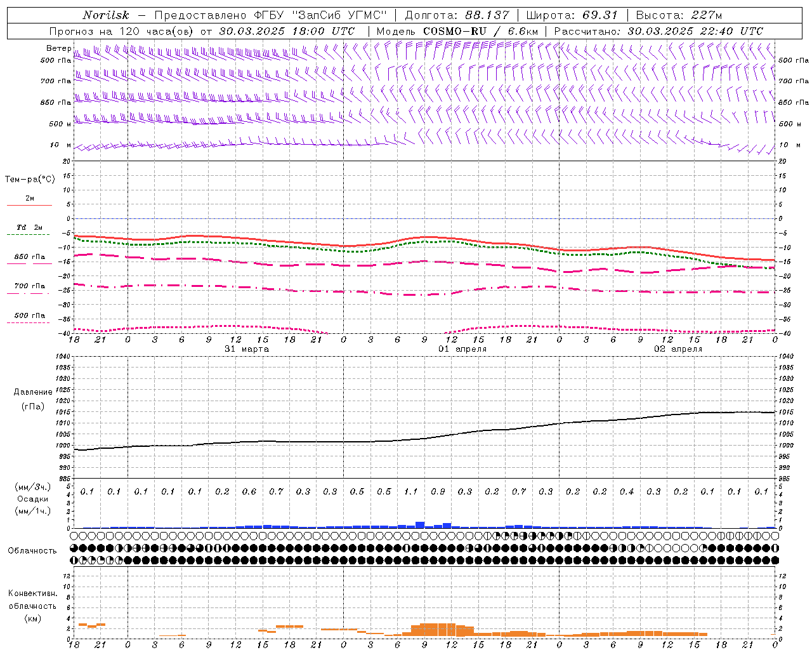Screen dimensions: 812x650
Task: Click the 'Конвективн.' convective cloud label
Action: pyautogui.click(x=32, y=594)
